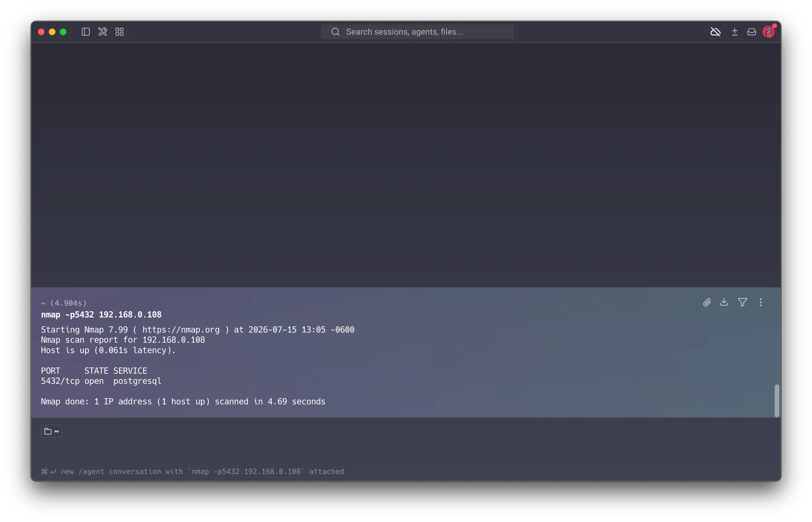Click the vertical scrollbar thumb

777,401
